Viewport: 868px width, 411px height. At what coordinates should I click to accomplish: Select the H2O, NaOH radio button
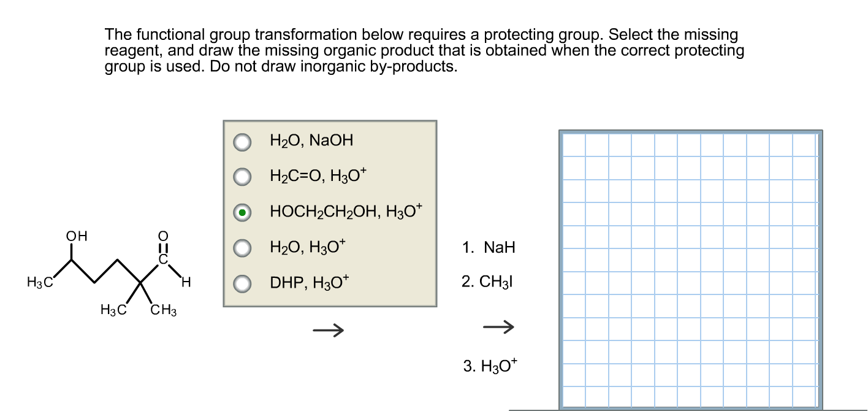pyautogui.click(x=243, y=141)
